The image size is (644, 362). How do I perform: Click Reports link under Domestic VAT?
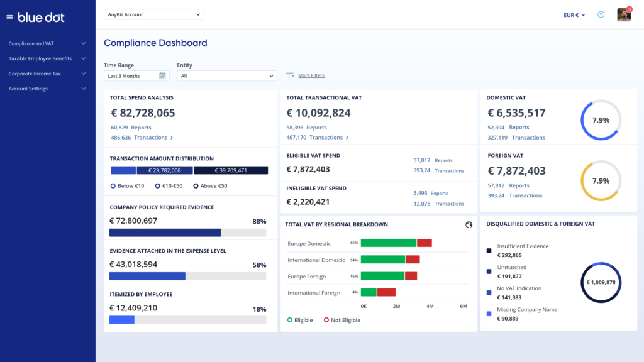point(518,128)
